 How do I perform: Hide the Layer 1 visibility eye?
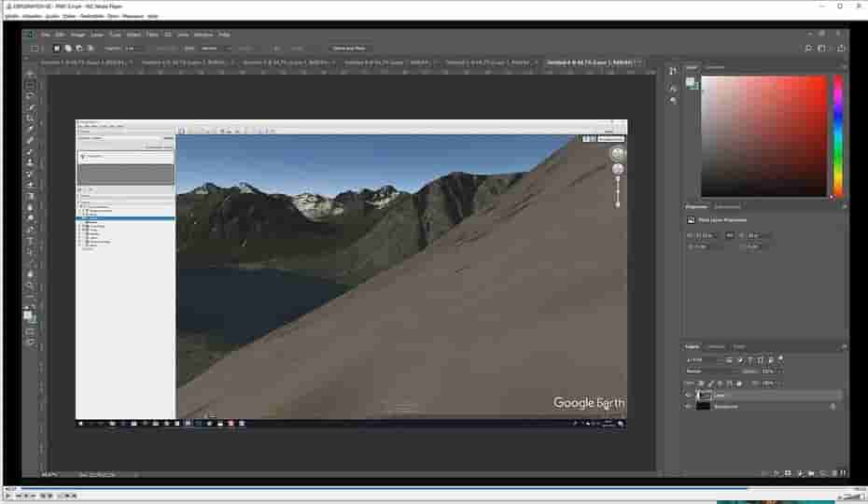pyautogui.click(x=689, y=395)
